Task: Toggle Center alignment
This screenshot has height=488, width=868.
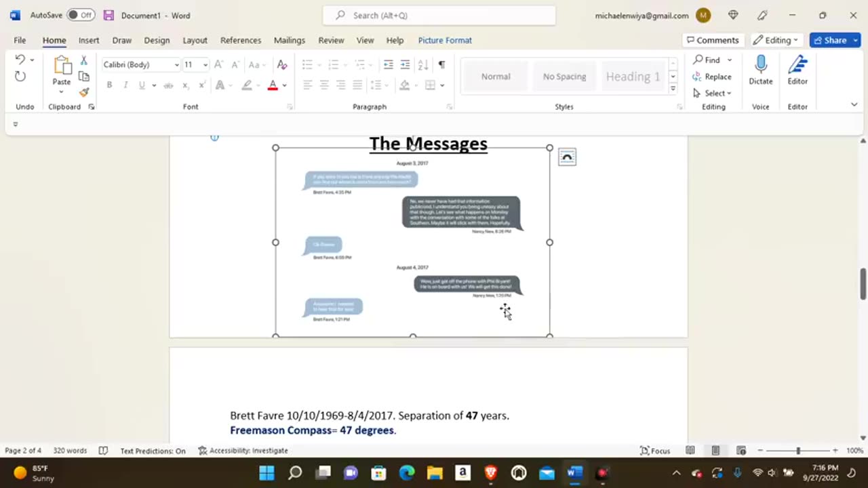Action: pyautogui.click(x=324, y=85)
